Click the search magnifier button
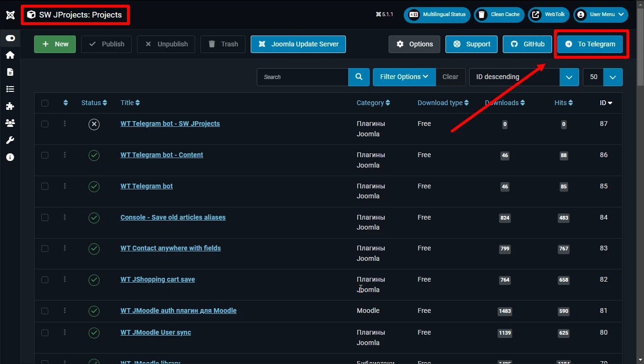The image size is (644, 364). tap(359, 77)
